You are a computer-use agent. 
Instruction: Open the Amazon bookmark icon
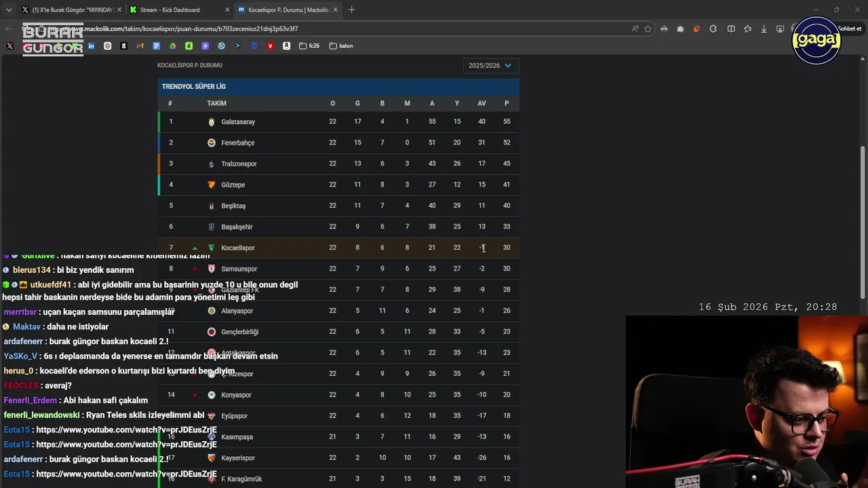click(x=287, y=46)
